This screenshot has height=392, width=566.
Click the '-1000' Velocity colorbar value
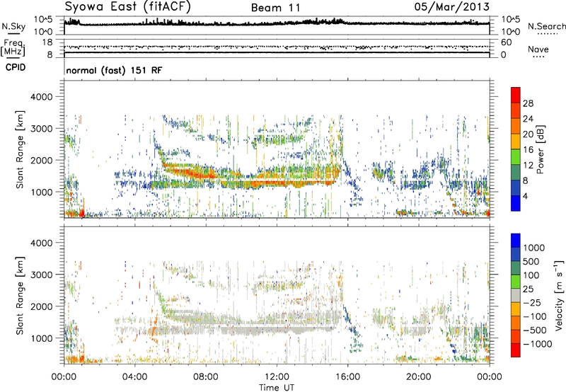(x=538, y=344)
